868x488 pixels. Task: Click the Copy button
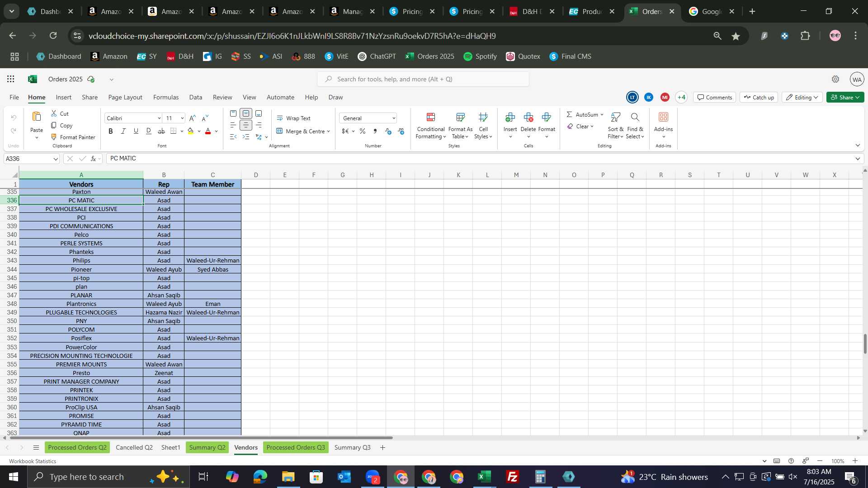(x=62, y=125)
